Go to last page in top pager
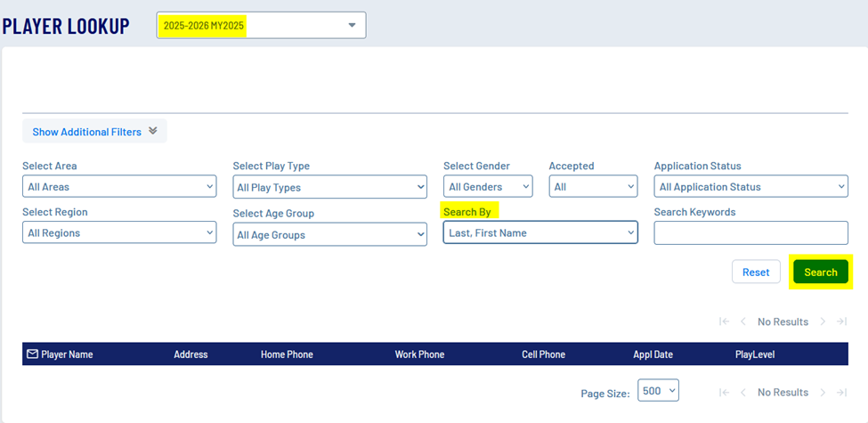 coord(841,321)
